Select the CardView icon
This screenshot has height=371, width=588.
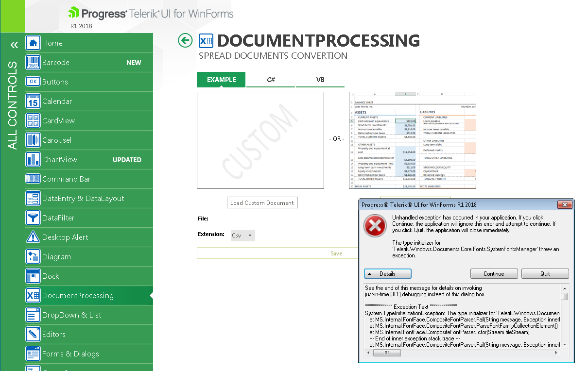point(33,120)
